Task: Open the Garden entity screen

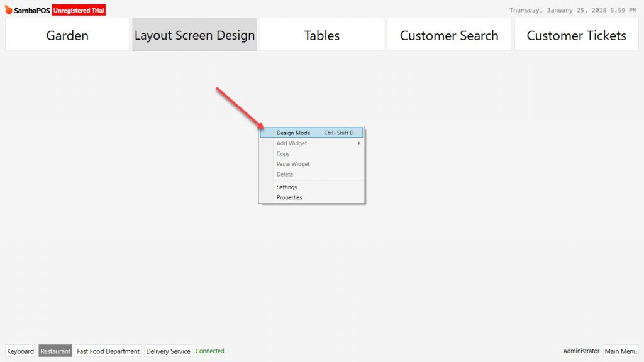Action: pos(67,35)
